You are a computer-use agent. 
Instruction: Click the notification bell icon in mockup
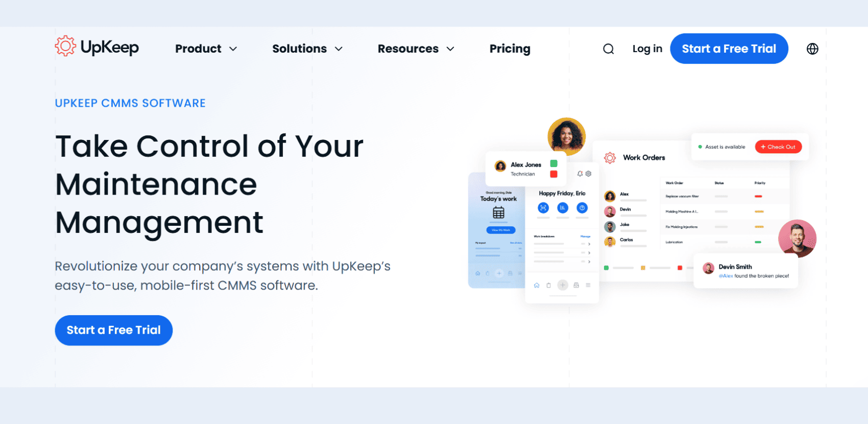(x=580, y=174)
